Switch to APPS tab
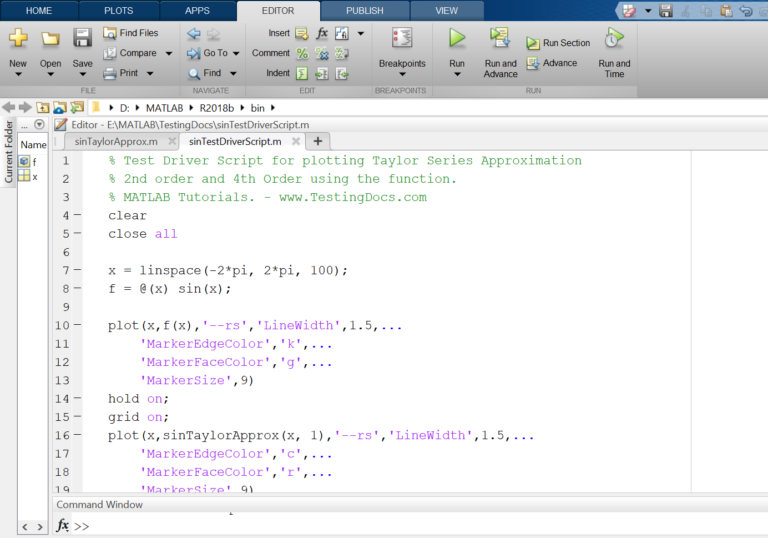768x538 pixels. click(197, 11)
